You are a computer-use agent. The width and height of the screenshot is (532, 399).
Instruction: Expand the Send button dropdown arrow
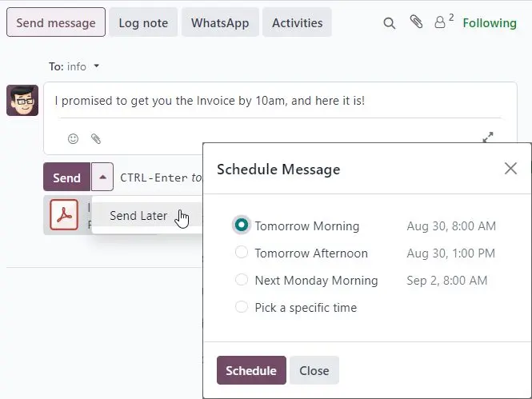[x=102, y=177]
